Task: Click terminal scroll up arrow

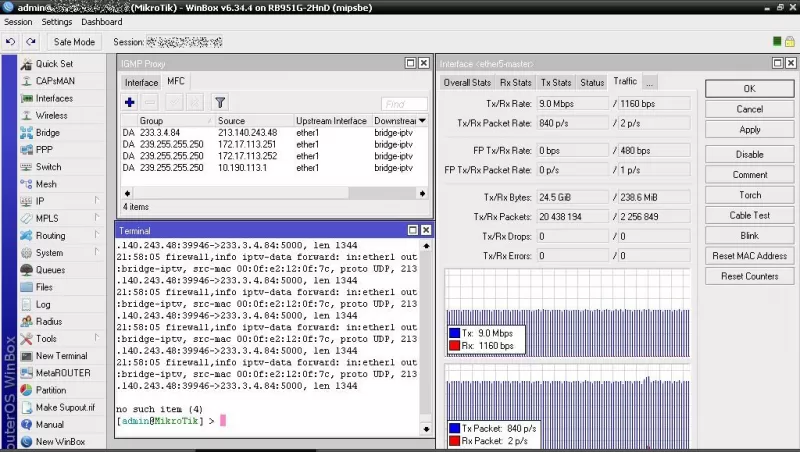Action: tap(426, 246)
